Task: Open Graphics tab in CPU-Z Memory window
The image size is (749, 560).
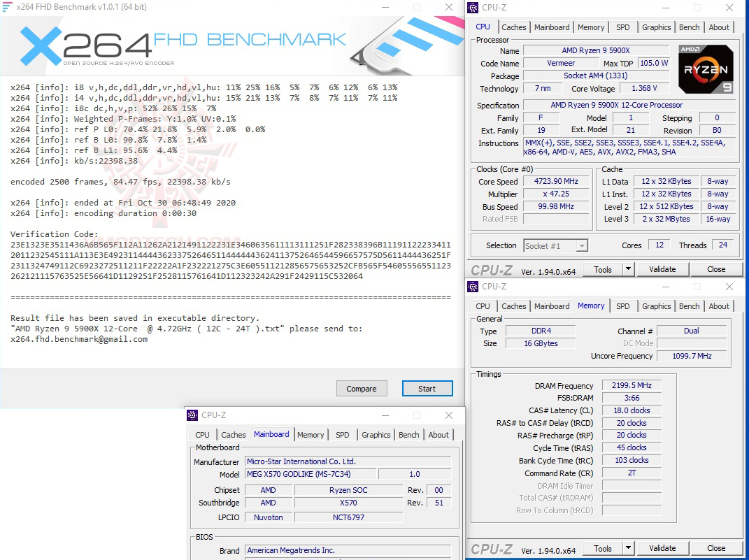Action: point(656,306)
